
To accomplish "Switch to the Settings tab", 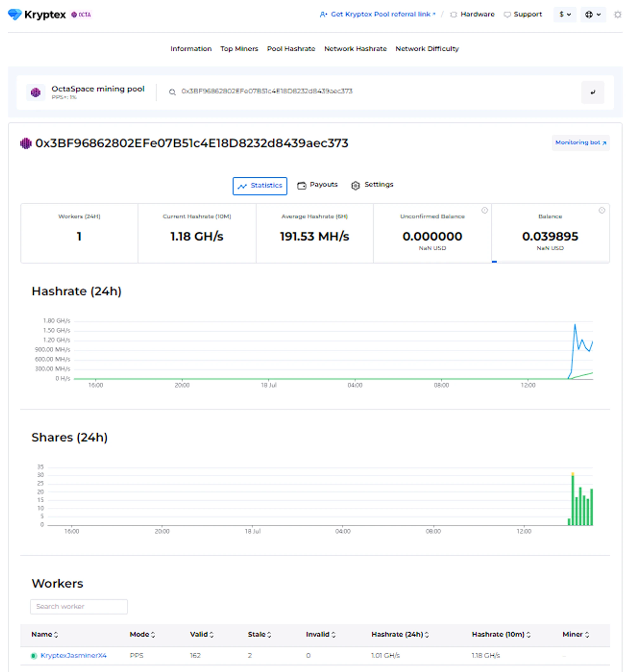I will tap(372, 185).
